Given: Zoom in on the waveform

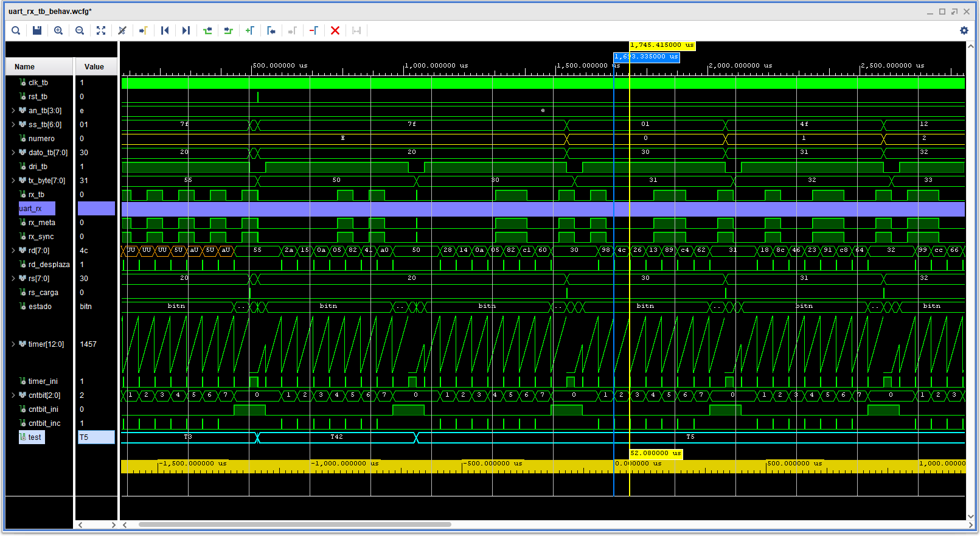Looking at the screenshot, I should point(58,30).
